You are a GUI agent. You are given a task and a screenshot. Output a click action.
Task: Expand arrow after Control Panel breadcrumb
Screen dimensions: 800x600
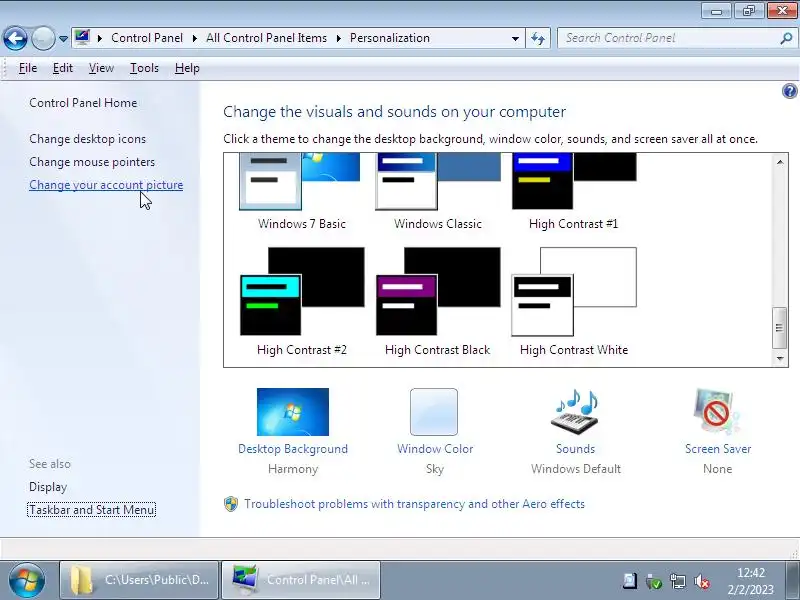click(194, 38)
